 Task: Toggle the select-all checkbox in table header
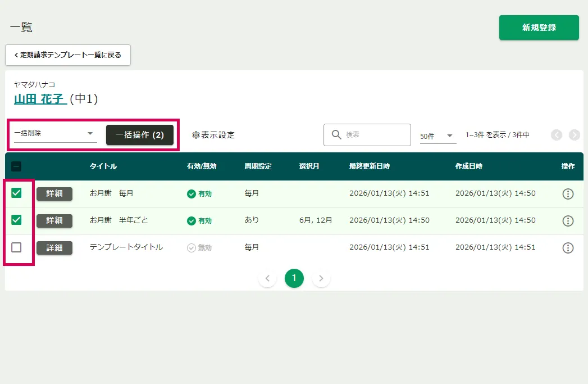coord(16,166)
